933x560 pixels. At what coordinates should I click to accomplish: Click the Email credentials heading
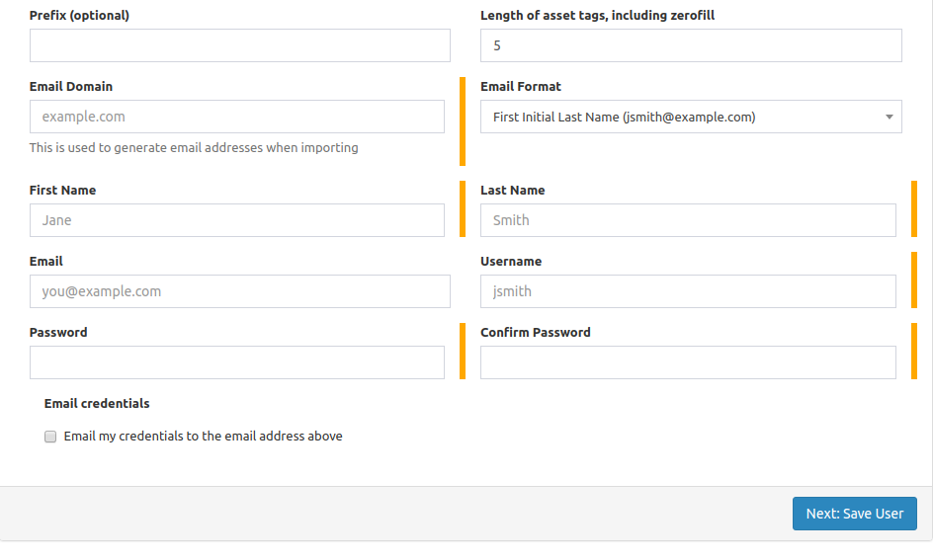point(97,403)
